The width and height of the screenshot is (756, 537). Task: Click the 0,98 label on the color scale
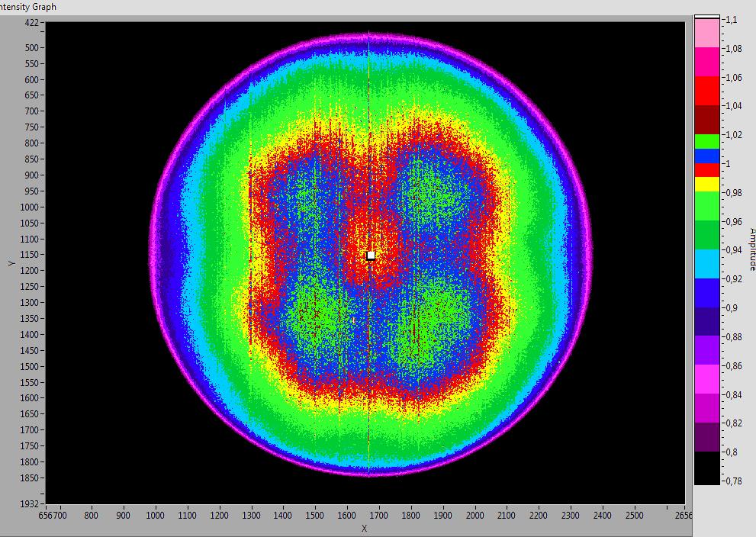(734, 193)
